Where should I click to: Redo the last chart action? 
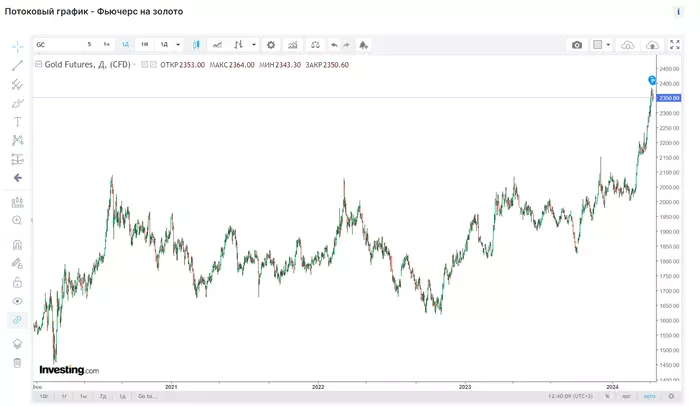[x=347, y=45]
